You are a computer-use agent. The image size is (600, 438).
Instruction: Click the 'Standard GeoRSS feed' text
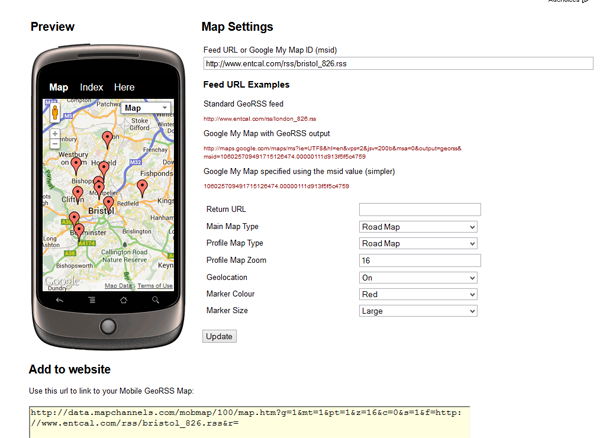(243, 104)
